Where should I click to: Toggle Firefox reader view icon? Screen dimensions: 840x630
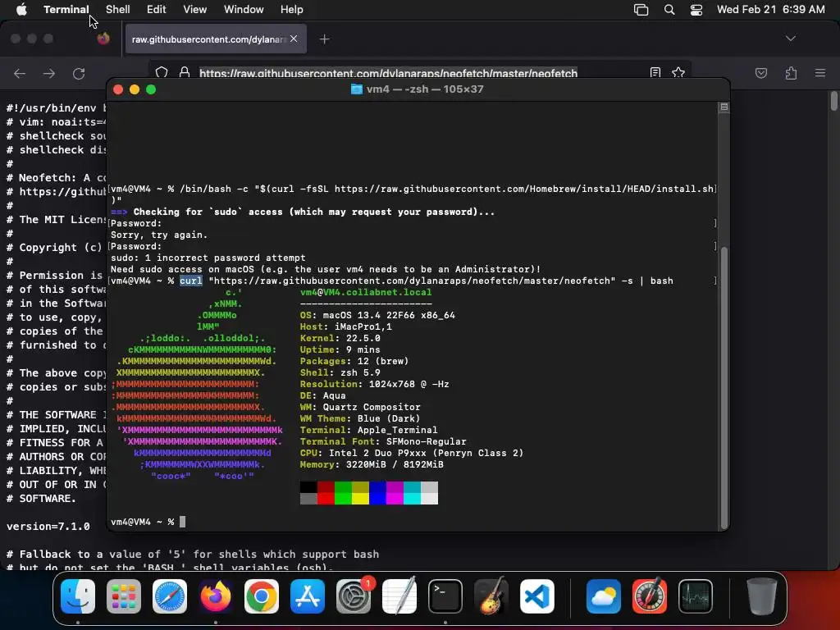[x=655, y=73]
